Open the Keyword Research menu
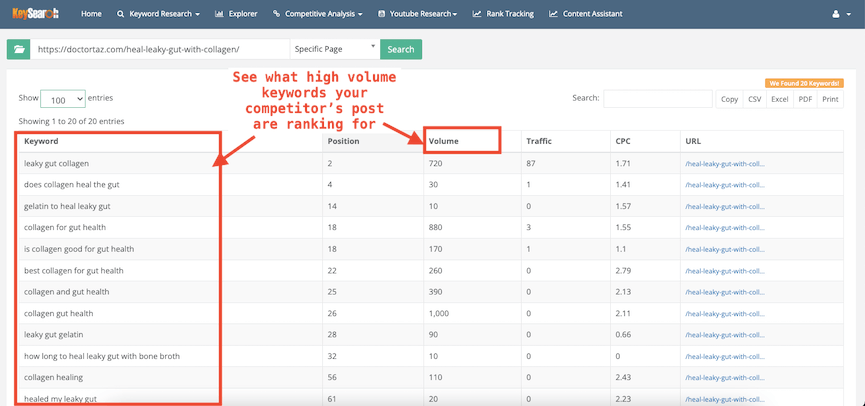 pyautogui.click(x=158, y=14)
